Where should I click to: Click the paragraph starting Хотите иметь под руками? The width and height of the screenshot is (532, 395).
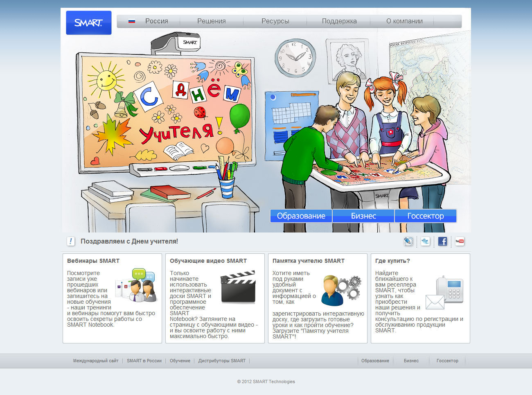click(318, 305)
